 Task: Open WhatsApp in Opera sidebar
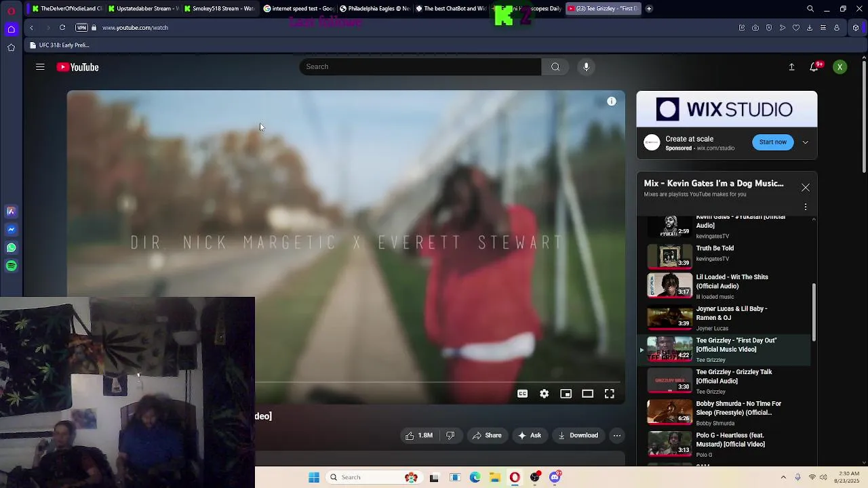click(11, 248)
